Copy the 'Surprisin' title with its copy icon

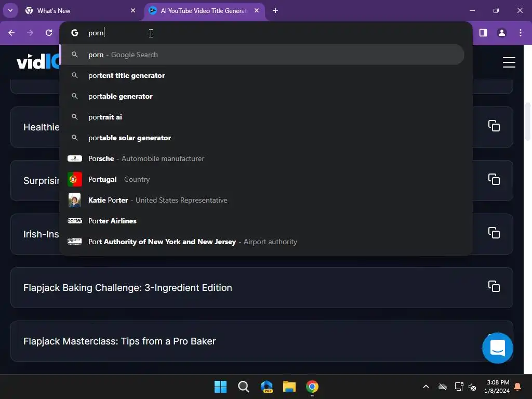tap(494, 179)
